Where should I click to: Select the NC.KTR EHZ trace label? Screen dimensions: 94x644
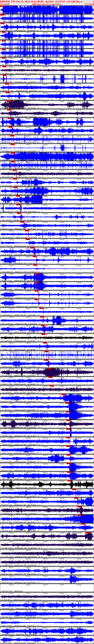coord(22,246)
